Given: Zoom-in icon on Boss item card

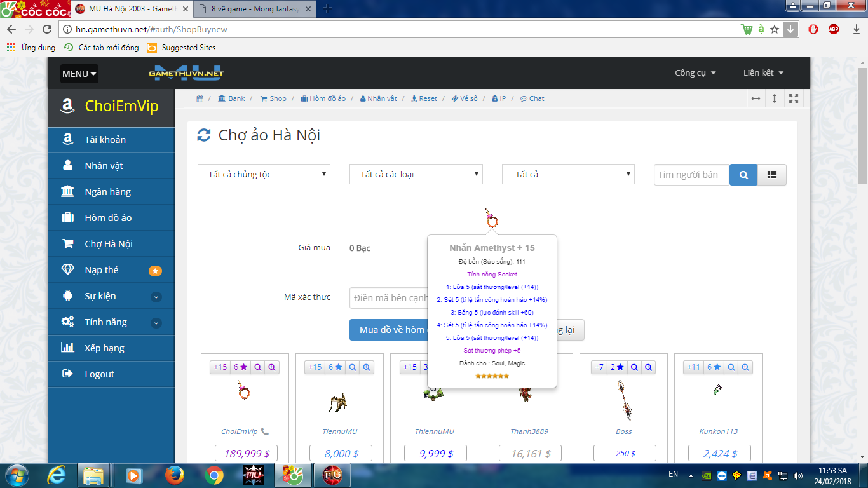Looking at the screenshot, I should click(648, 367).
